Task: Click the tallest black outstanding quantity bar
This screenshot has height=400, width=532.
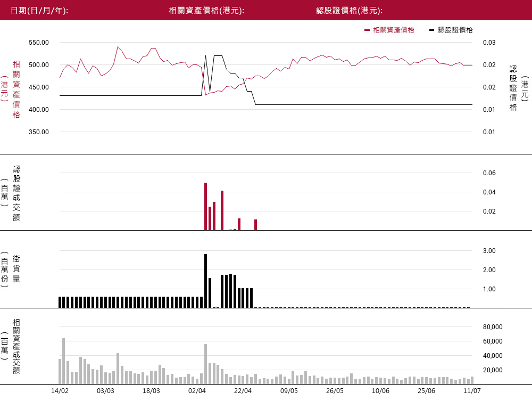Action: click(x=205, y=281)
